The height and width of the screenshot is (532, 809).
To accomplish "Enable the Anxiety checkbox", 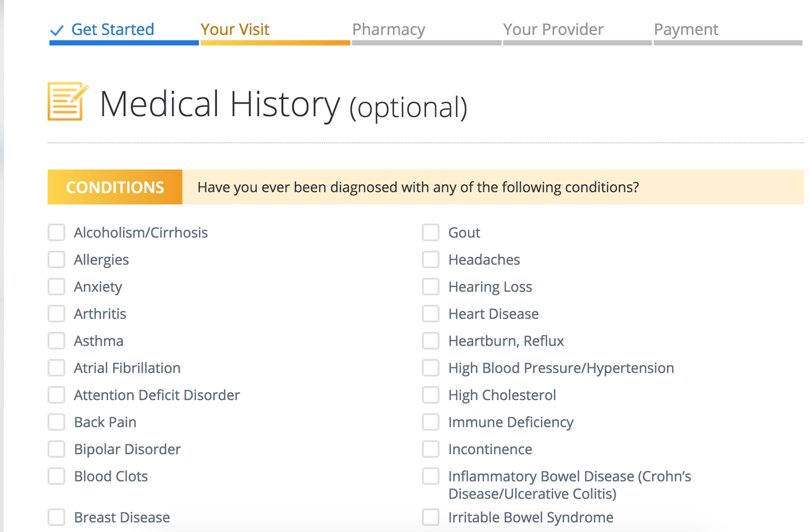I will pyautogui.click(x=57, y=287).
